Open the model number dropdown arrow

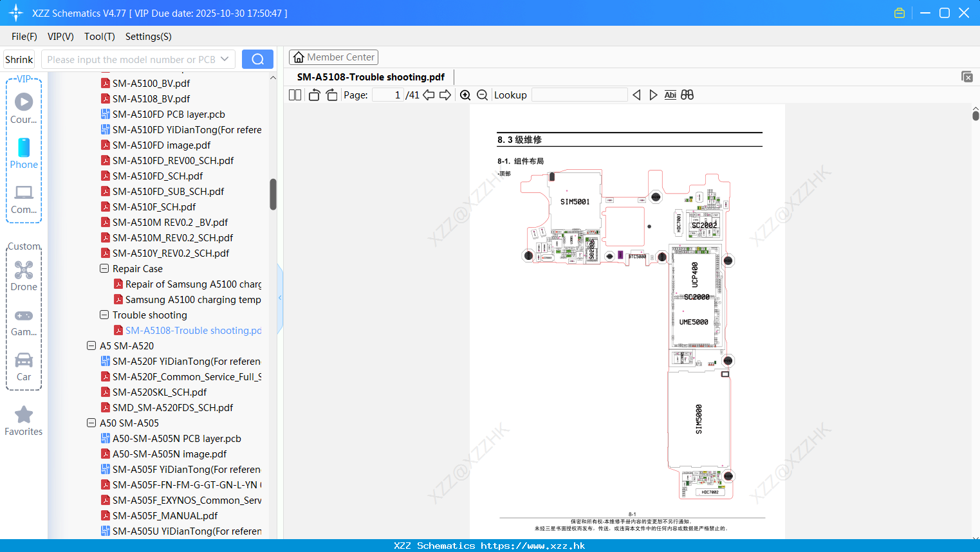click(225, 59)
